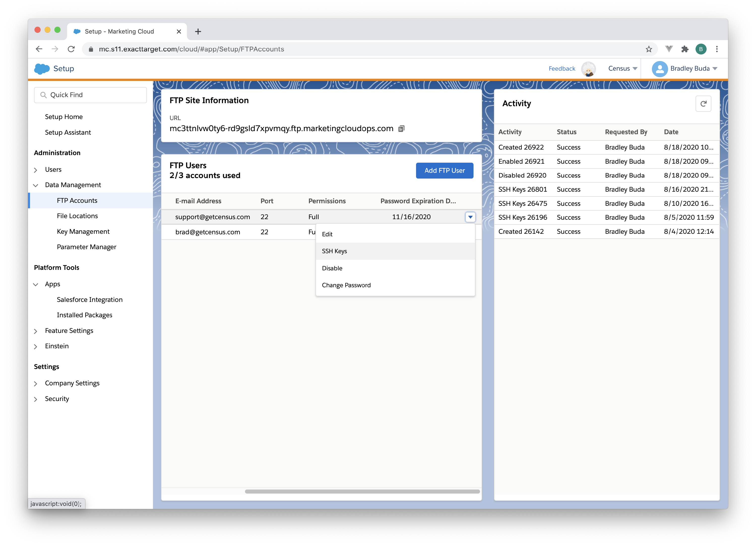Click the Bradley Buda user avatar
This screenshot has height=546, width=756.
coord(659,69)
